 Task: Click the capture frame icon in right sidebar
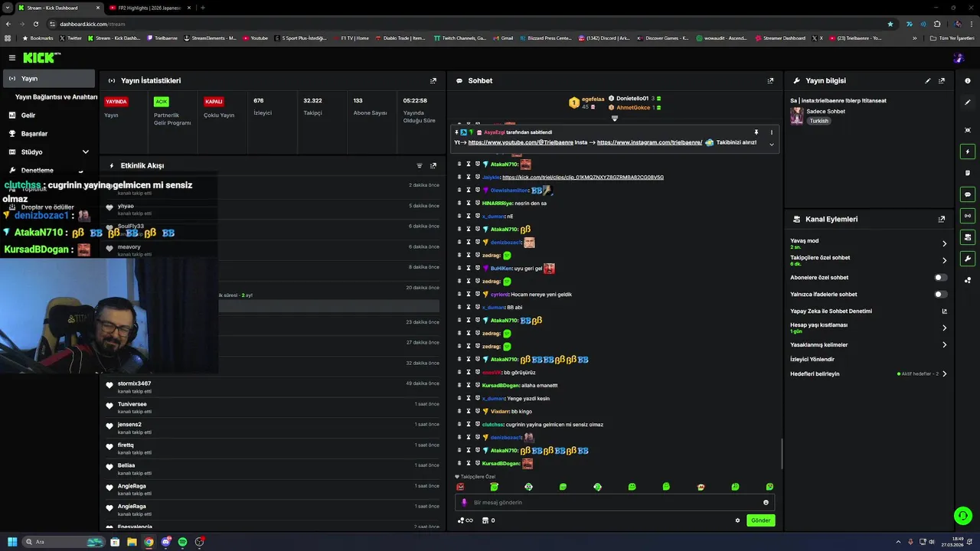tap(968, 130)
